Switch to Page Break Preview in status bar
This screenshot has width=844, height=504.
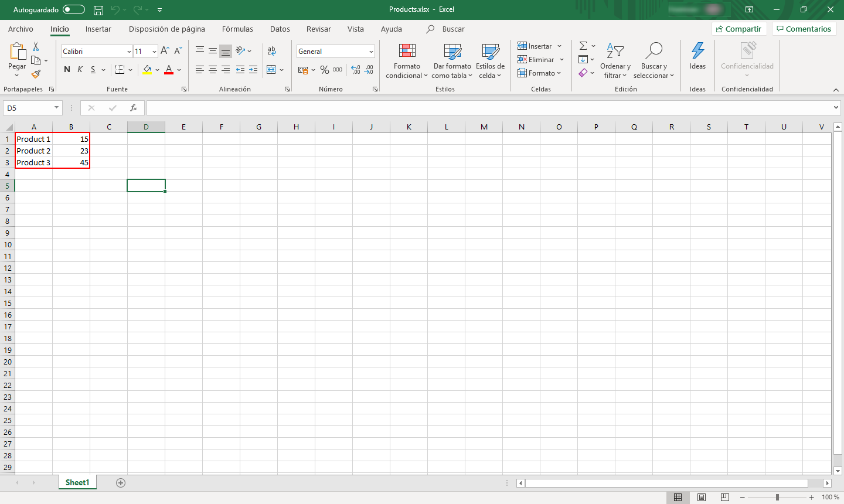click(725, 497)
